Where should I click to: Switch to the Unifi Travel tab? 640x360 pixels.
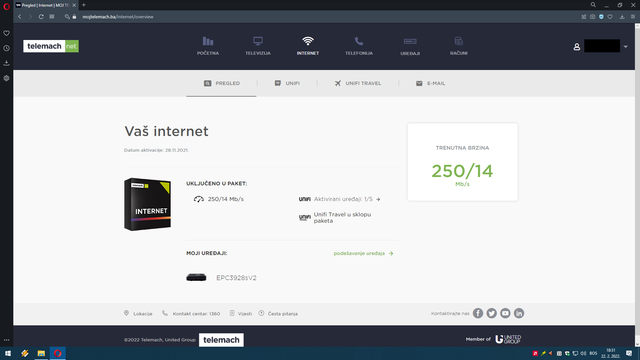(x=358, y=83)
